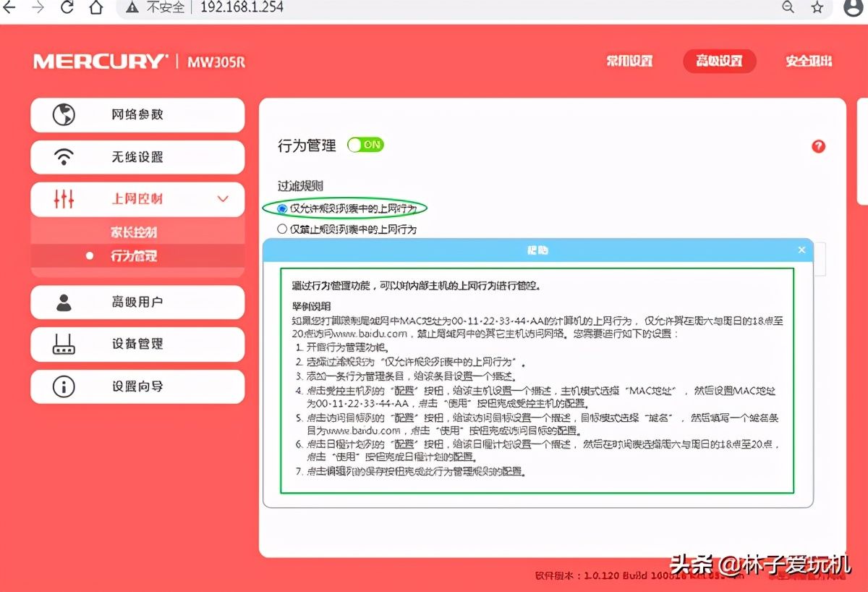Viewport: 868px width, 592px height.
Task: Click 安全退出 to log out
Action: click(x=809, y=61)
